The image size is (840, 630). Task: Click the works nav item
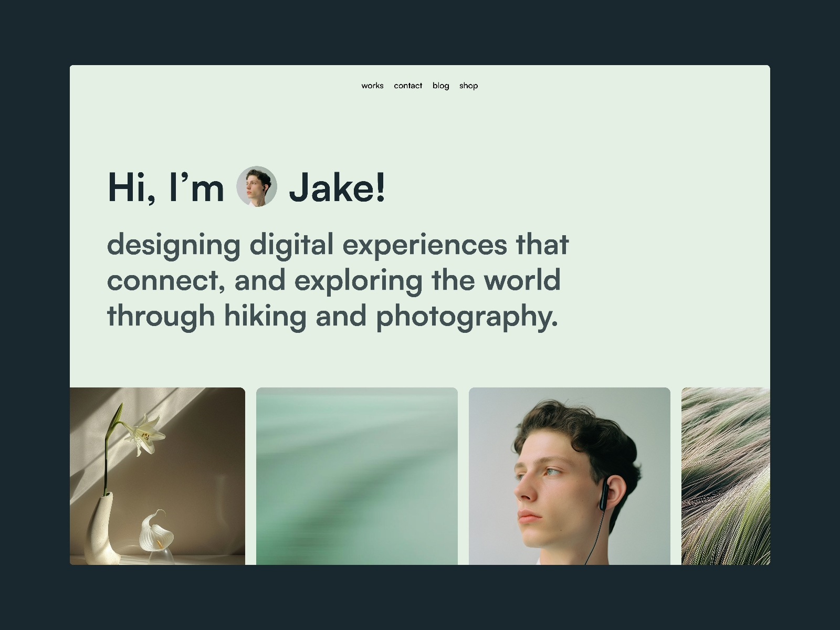click(x=372, y=86)
